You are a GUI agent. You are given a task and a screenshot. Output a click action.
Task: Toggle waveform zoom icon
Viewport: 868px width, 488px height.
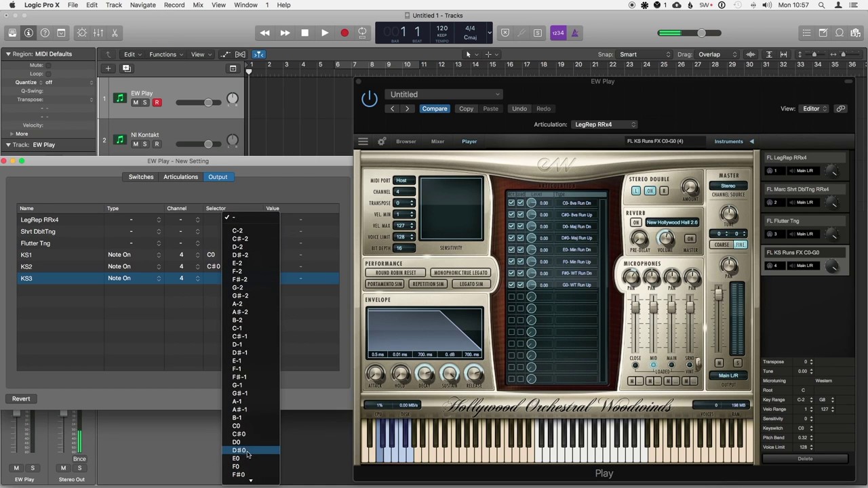(x=751, y=54)
